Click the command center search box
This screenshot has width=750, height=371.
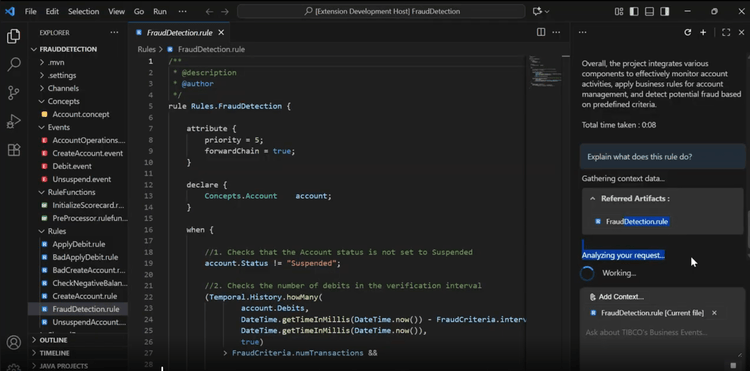(x=381, y=11)
